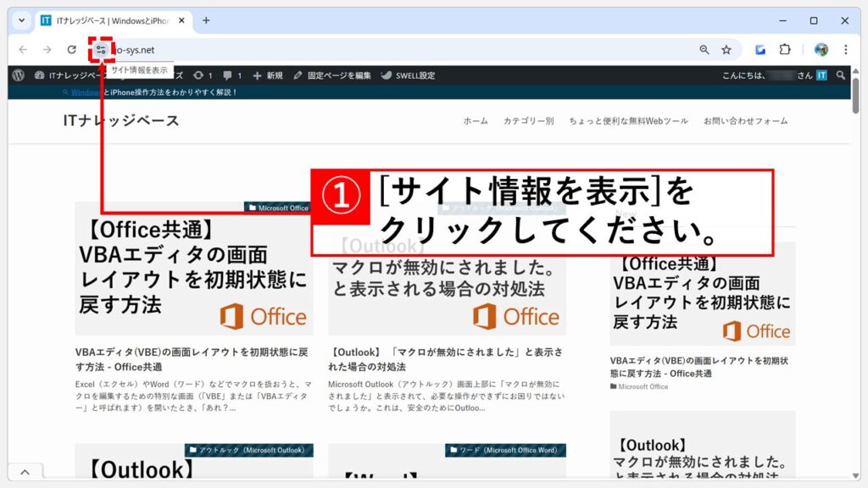Open the Outlook マクロが無効 article thumbnail
The width and height of the screenshot is (868, 488).
pyautogui.click(x=447, y=293)
